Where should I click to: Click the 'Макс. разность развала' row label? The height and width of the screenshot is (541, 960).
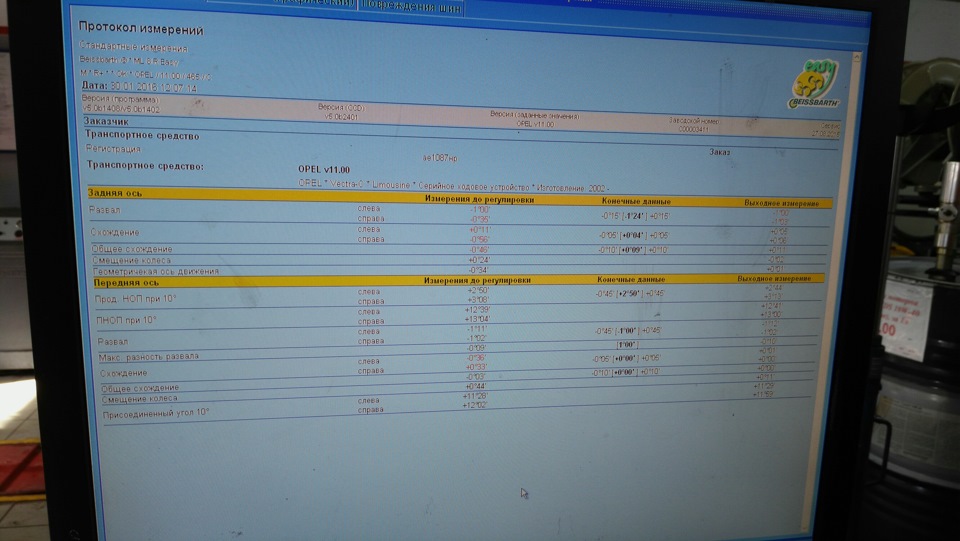[148, 357]
